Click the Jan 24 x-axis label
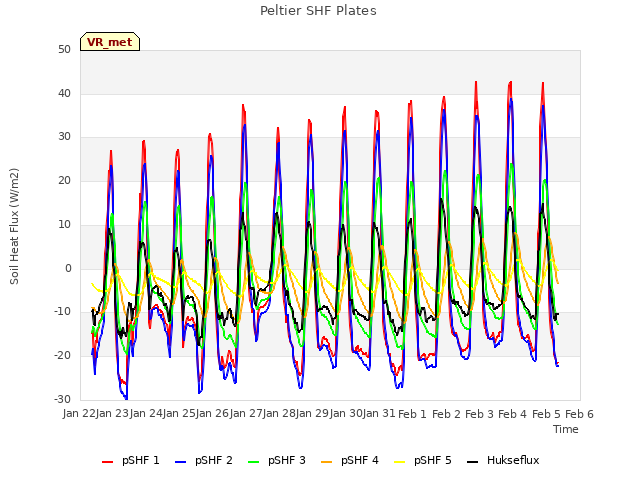Image resolution: width=640 pixels, height=480 pixels. point(146,414)
